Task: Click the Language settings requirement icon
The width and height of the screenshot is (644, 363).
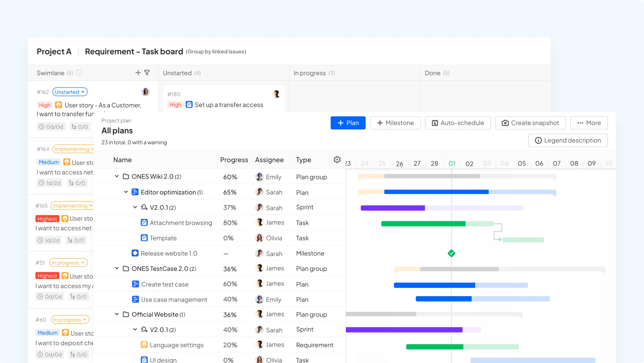Action: click(x=144, y=345)
